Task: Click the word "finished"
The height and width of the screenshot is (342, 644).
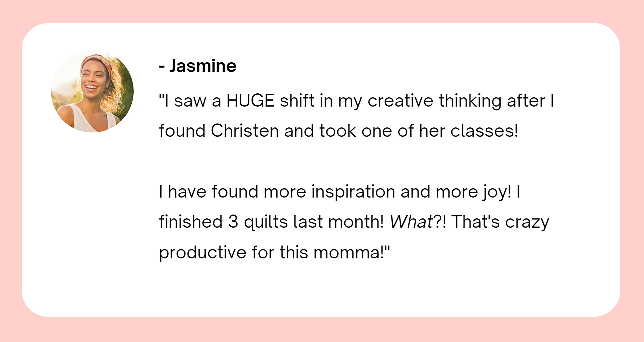Action: [x=190, y=222]
